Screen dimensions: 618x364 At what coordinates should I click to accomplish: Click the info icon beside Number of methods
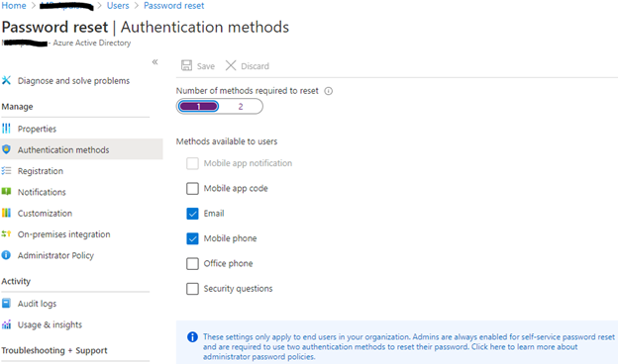pyautogui.click(x=329, y=91)
